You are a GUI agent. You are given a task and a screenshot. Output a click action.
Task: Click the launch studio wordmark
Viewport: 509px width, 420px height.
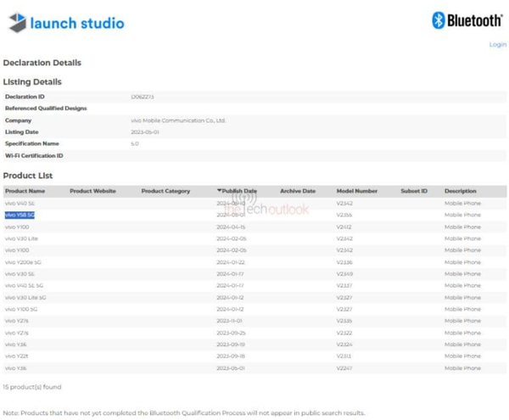pos(77,24)
